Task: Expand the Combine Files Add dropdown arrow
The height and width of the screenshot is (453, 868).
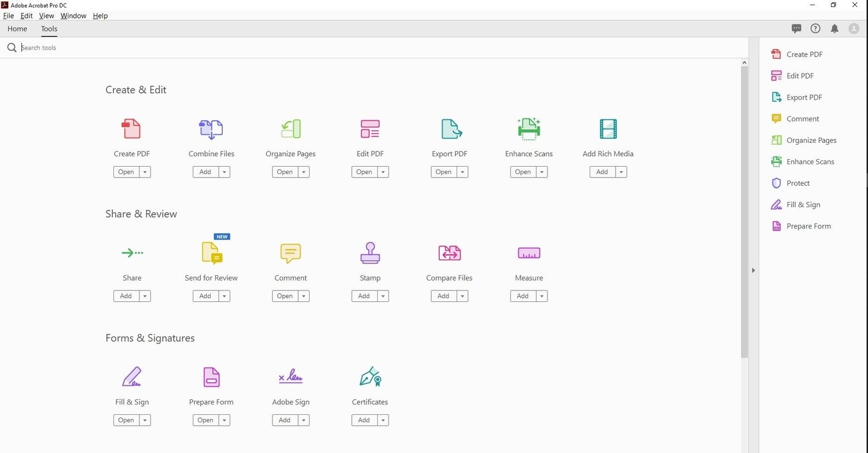Action: pyautogui.click(x=224, y=172)
